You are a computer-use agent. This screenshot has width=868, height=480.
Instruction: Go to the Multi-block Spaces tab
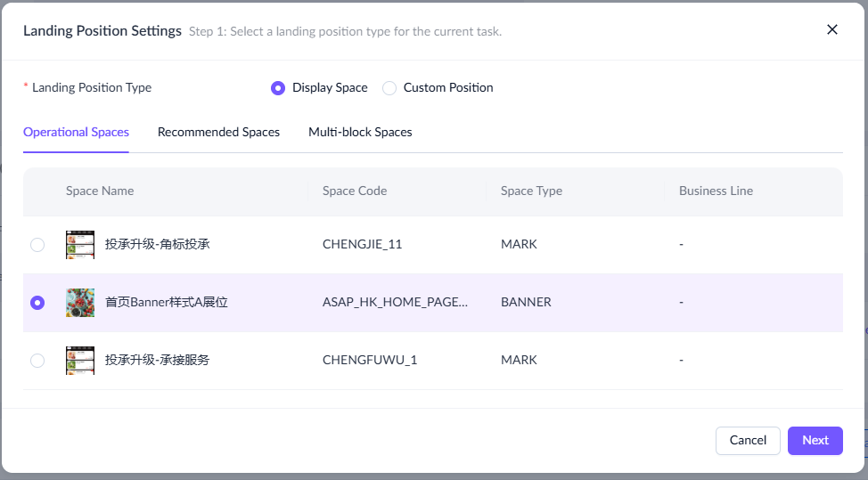click(360, 132)
